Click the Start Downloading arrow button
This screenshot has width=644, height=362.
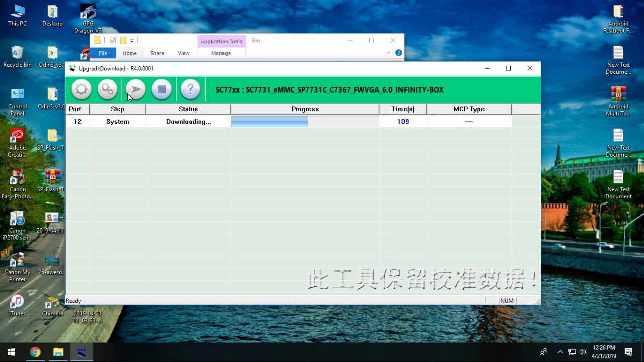pos(135,89)
